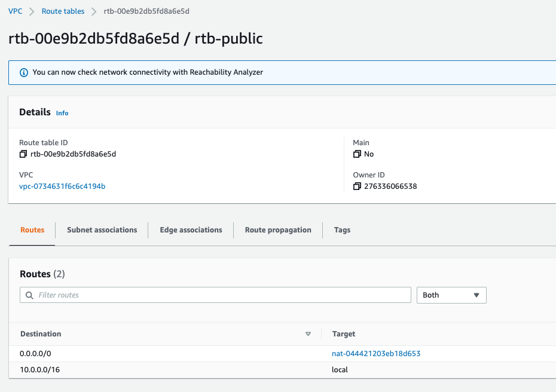Select the Routes tab

[x=32, y=230]
